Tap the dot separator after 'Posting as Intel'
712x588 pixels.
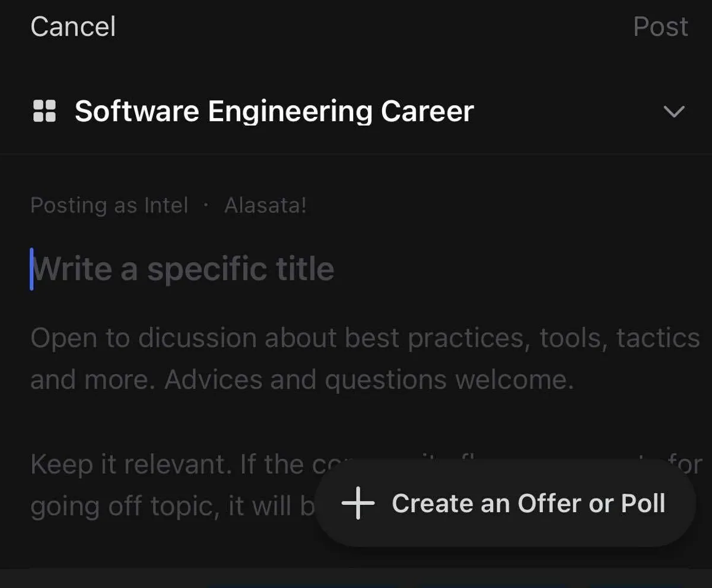click(x=206, y=205)
